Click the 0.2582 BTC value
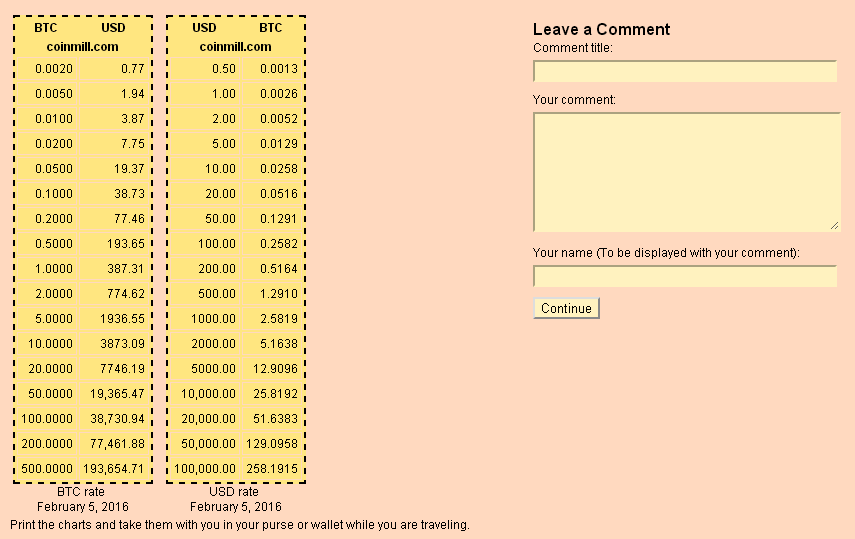 click(x=279, y=244)
